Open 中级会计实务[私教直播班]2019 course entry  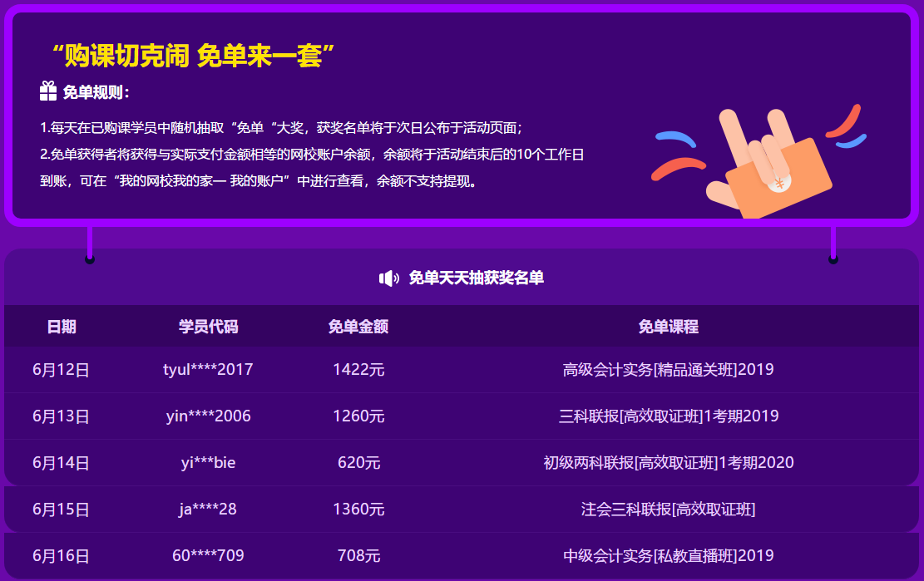coord(670,555)
